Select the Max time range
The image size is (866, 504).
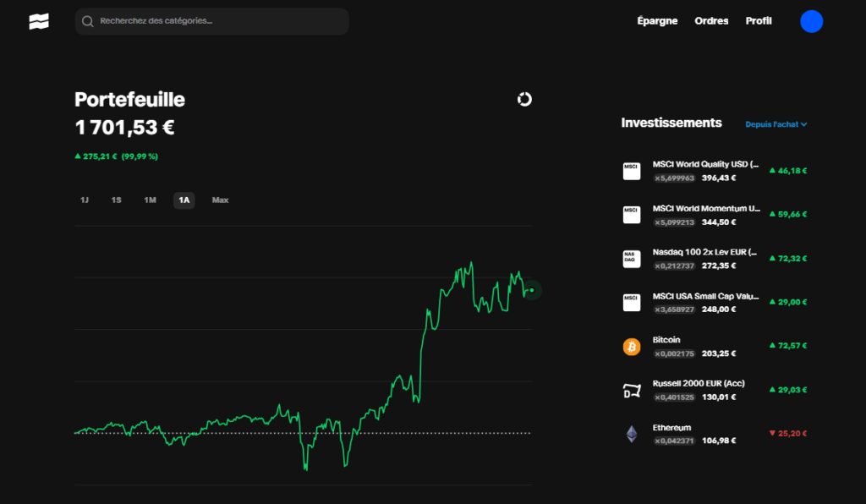point(220,200)
